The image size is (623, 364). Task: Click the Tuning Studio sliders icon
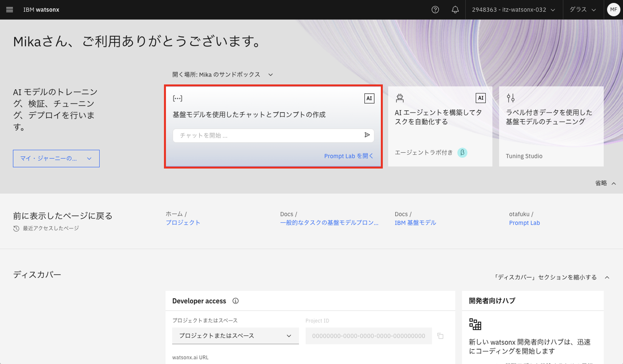[510, 98]
